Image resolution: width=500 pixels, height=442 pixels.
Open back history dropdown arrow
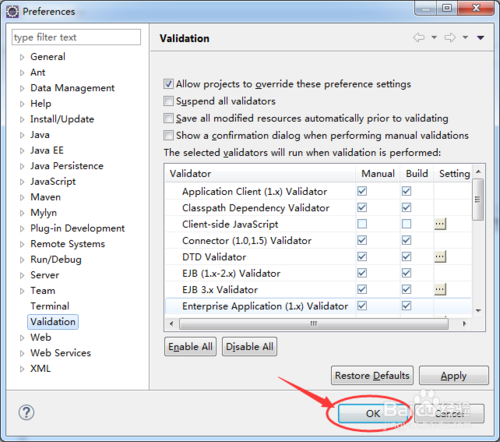(434, 37)
